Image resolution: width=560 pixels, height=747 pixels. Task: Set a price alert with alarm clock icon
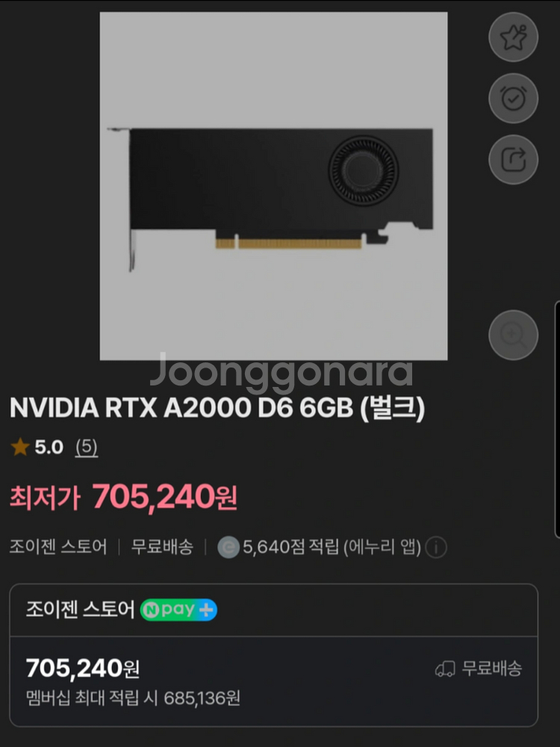[514, 99]
